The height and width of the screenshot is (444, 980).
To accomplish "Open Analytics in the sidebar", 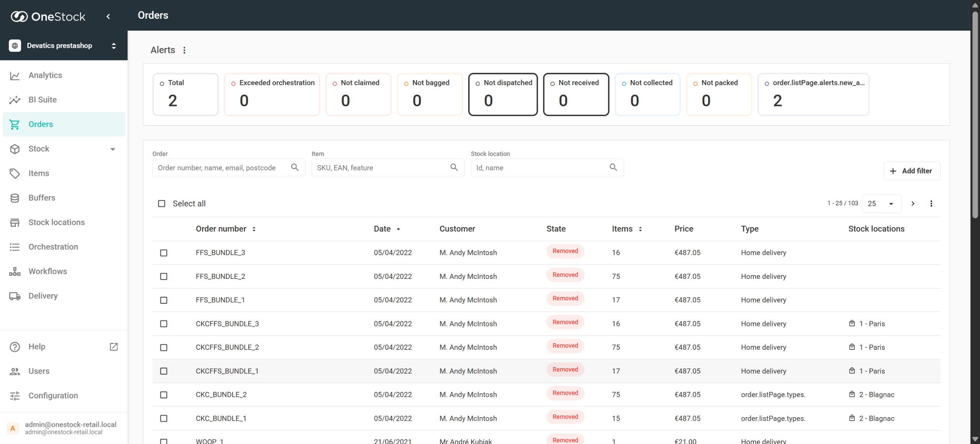I will pos(45,75).
